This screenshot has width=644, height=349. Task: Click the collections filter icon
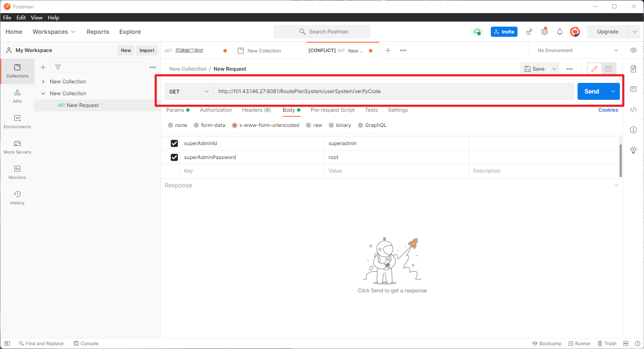coord(58,67)
